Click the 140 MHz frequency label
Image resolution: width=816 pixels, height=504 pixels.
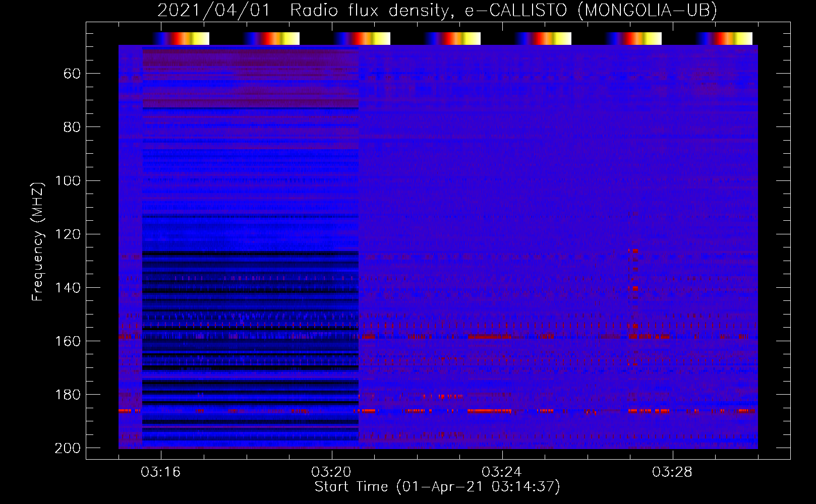(68, 288)
